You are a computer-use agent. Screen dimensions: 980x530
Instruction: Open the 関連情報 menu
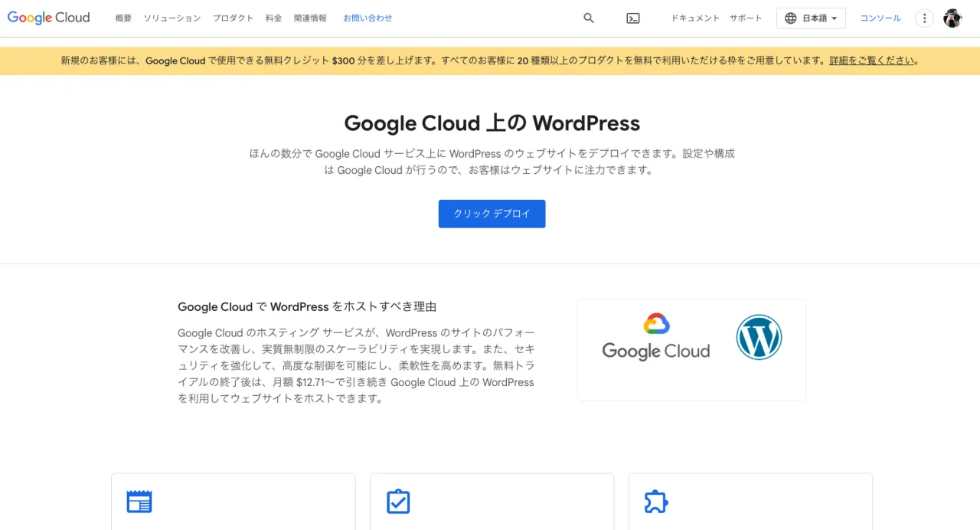point(310,18)
